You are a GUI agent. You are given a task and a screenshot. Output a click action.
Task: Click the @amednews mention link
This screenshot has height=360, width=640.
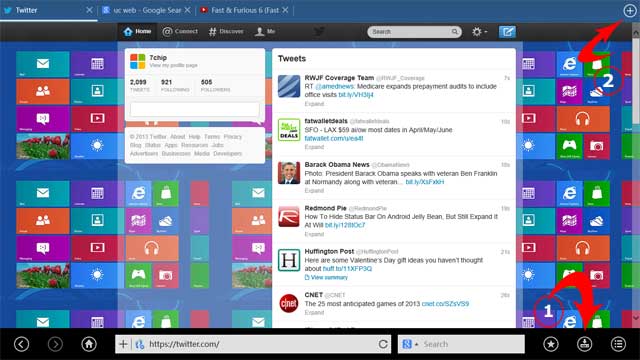pos(334,87)
